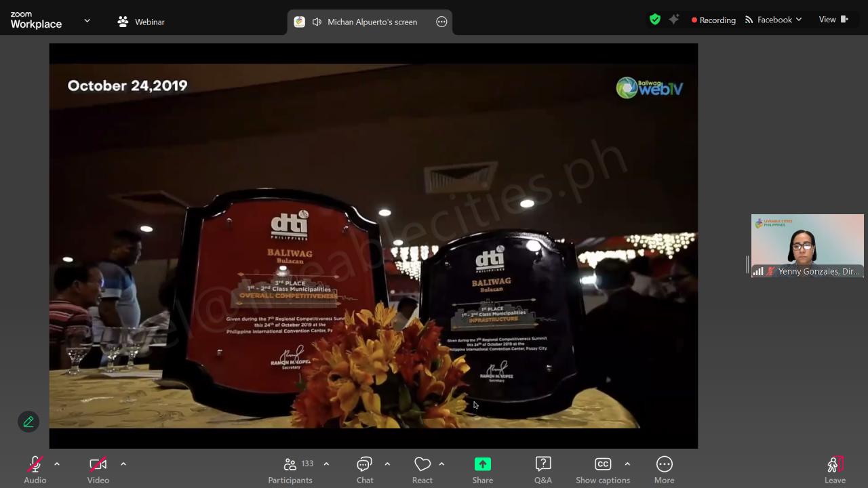Click the video panel collapse handle
Screen dimensions: 868x488
coord(747,264)
